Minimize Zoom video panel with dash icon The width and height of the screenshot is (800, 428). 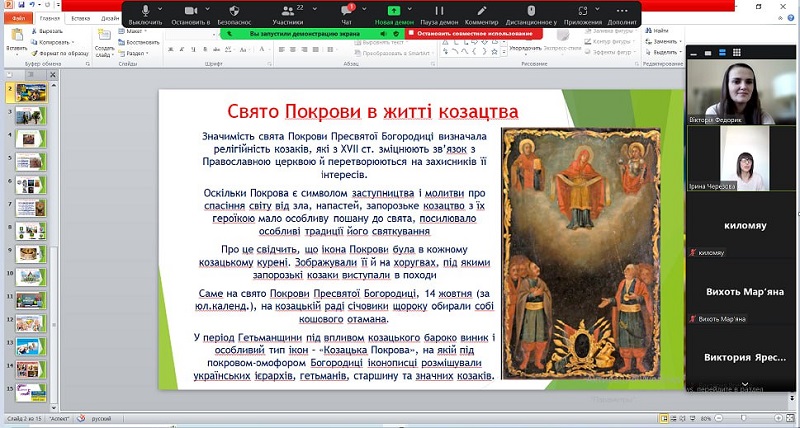(694, 53)
